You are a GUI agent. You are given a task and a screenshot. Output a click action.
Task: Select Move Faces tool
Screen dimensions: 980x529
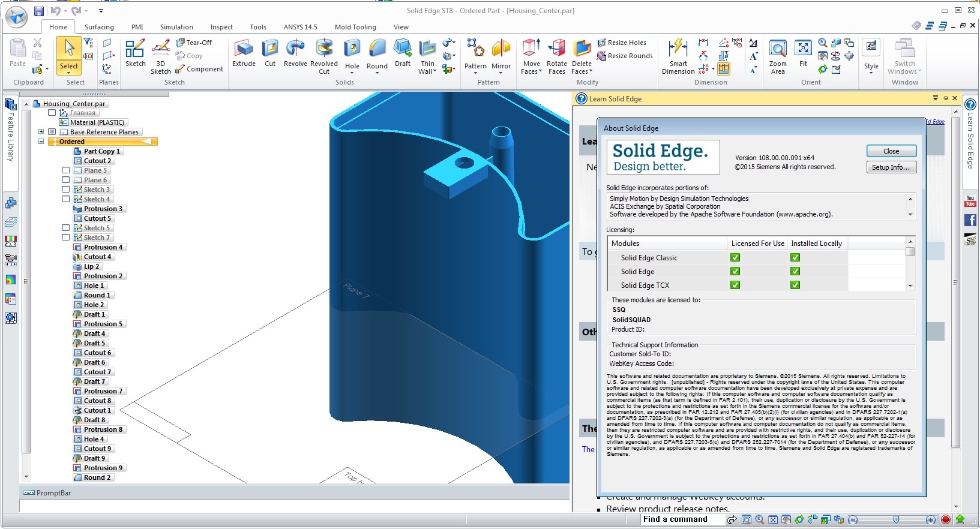point(532,56)
